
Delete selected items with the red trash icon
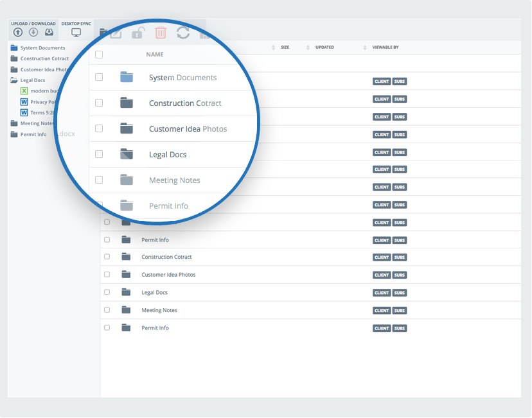pos(160,31)
